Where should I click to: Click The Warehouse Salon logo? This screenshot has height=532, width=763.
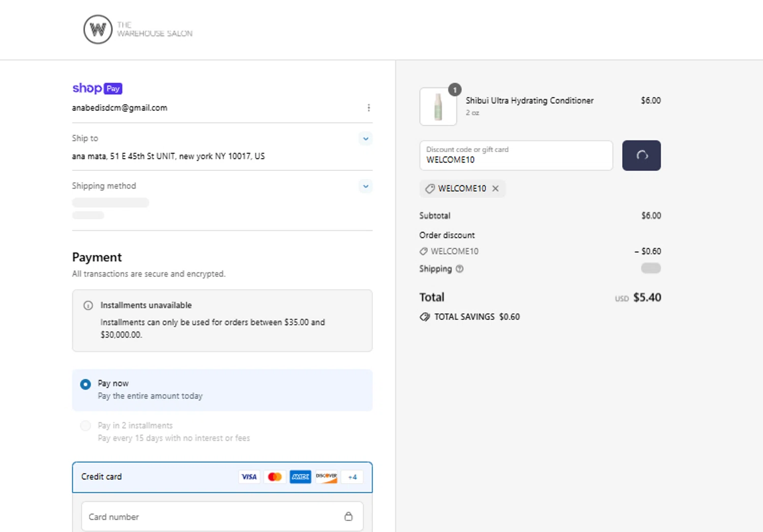(138, 29)
